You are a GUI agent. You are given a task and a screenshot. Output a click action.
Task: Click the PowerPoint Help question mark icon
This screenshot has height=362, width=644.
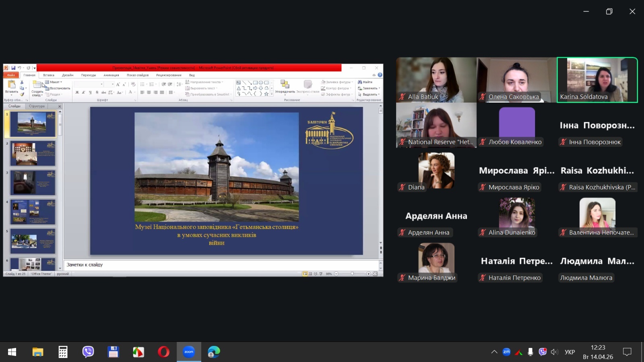coord(380,75)
